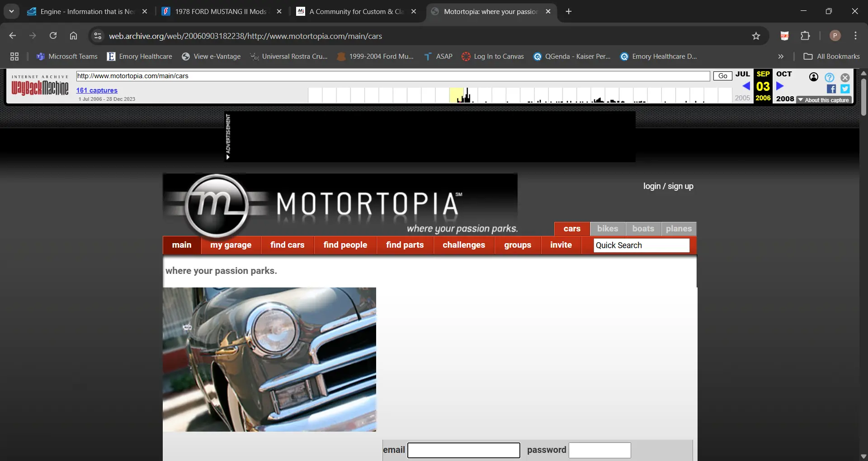Open the Log In to Canvas bookmark
This screenshot has height=461, width=868.
[x=493, y=56]
